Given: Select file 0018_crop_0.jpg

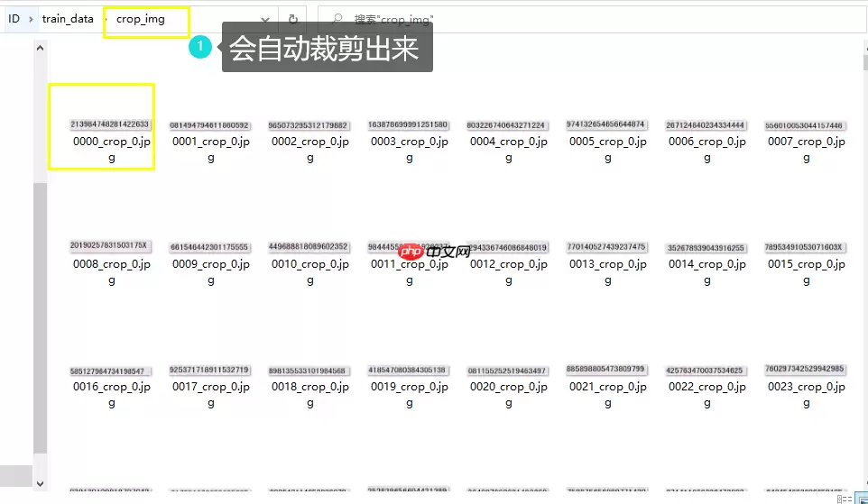Looking at the screenshot, I should tap(310, 386).
